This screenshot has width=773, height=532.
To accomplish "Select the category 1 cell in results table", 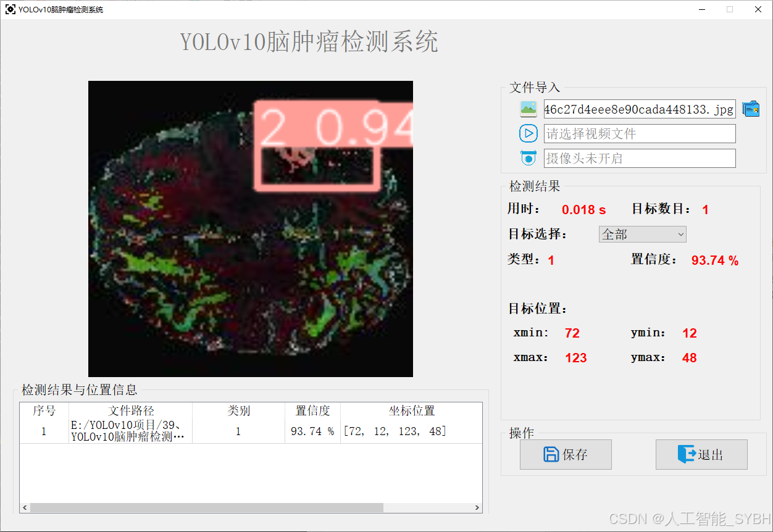I will (238, 431).
